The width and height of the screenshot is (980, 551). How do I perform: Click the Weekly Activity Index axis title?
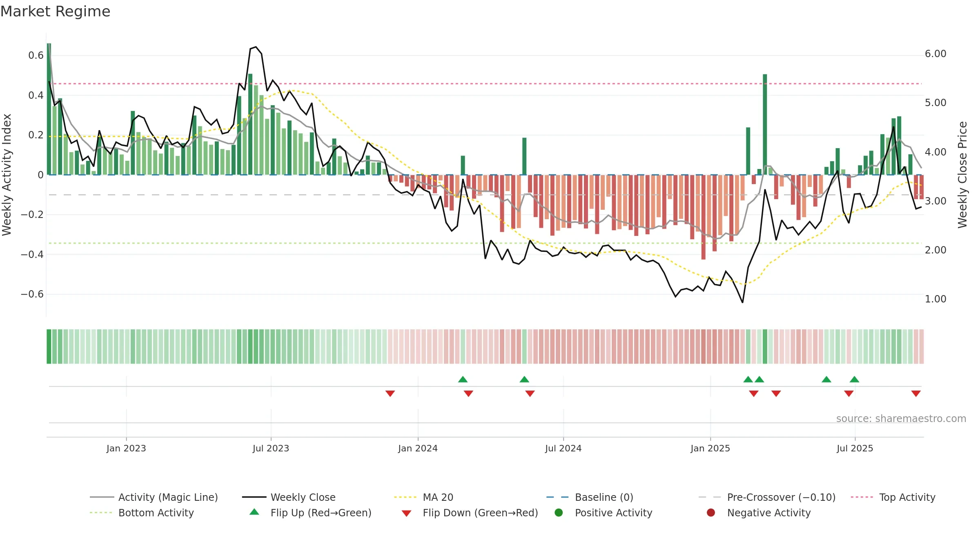7,175
